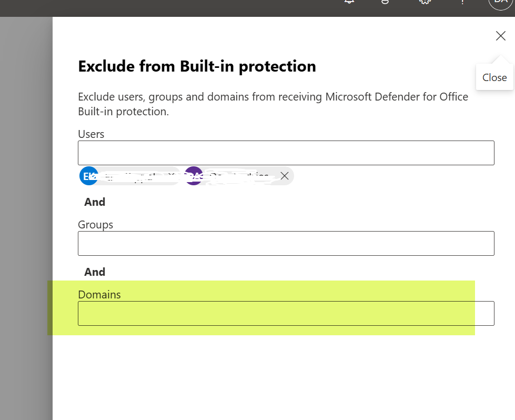Image resolution: width=515 pixels, height=420 pixels.
Task: Open the help question-mark icon
Action: pyautogui.click(x=461, y=3)
